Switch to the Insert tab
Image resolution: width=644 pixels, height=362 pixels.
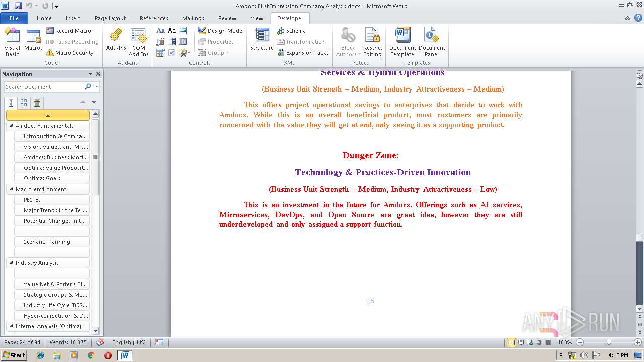(73, 18)
